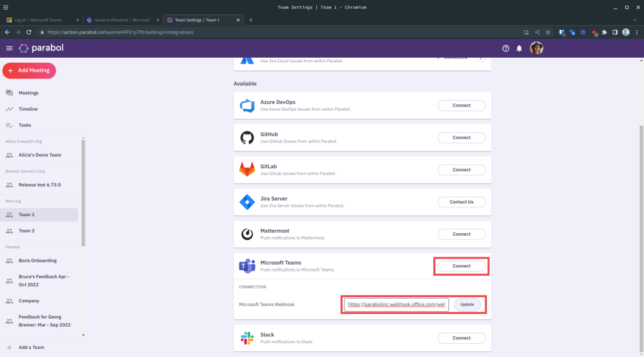Open the side panel browser icon

coord(615,32)
